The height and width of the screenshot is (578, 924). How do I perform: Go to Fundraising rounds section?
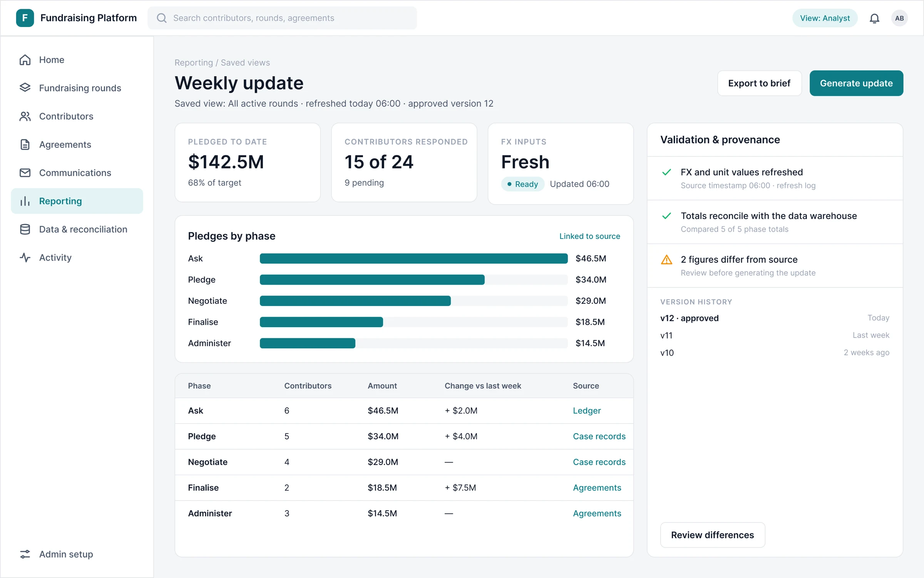77,88
